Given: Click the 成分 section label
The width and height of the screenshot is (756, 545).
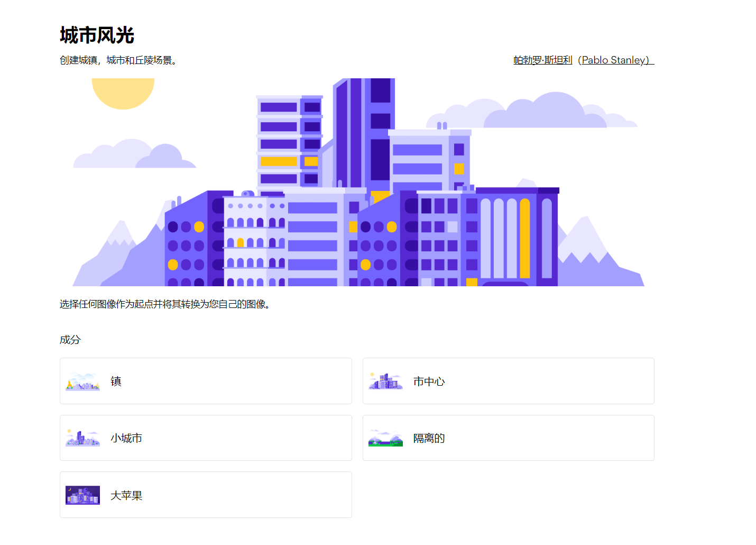Looking at the screenshot, I should (x=70, y=340).
